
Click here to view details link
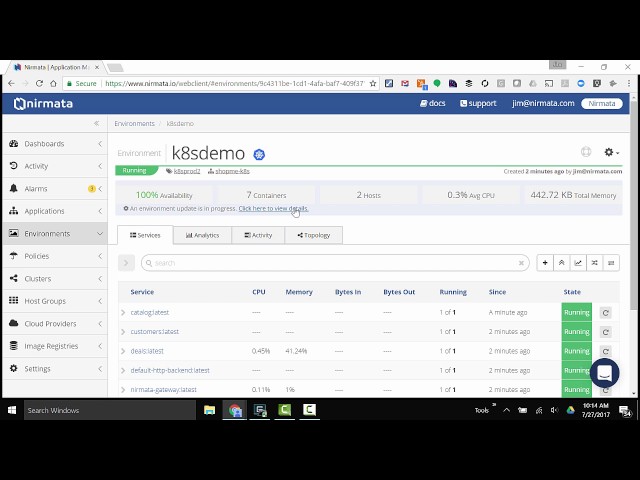(273, 209)
